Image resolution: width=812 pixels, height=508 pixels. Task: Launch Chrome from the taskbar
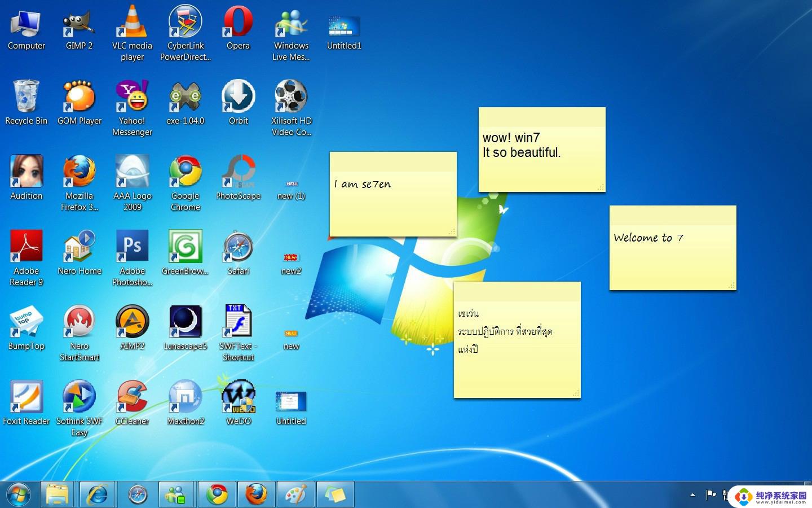coord(217,495)
